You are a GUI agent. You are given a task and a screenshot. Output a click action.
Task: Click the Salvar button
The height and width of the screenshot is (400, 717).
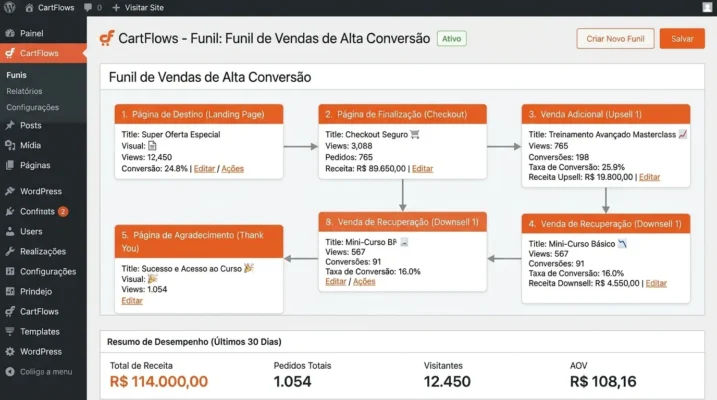click(682, 39)
